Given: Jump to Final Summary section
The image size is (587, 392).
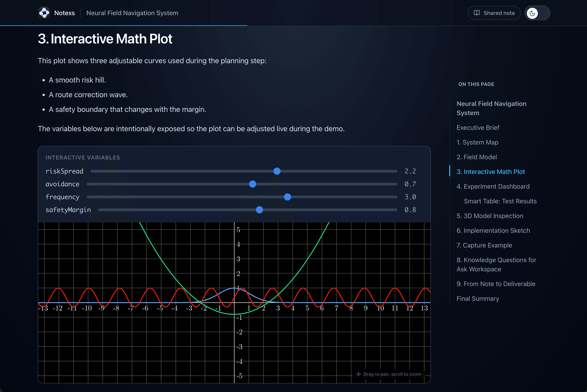Looking at the screenshot, I should (x=477, y=298).
